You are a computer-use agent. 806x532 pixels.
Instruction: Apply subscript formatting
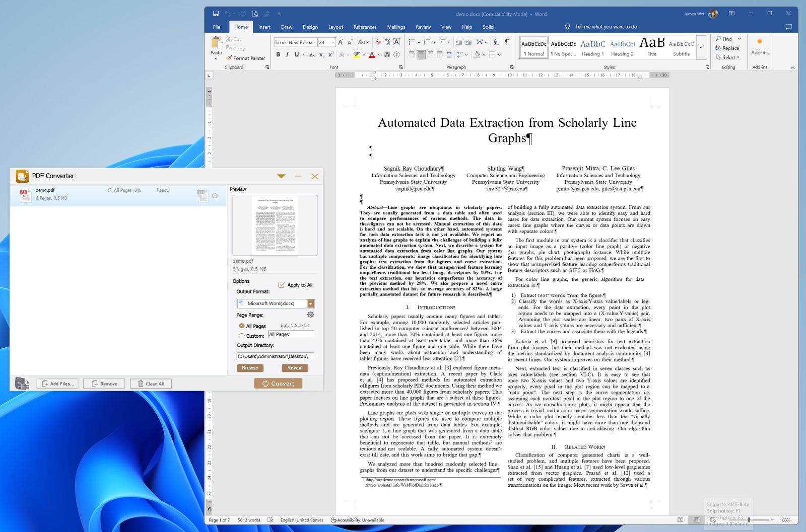coord(322,54)
